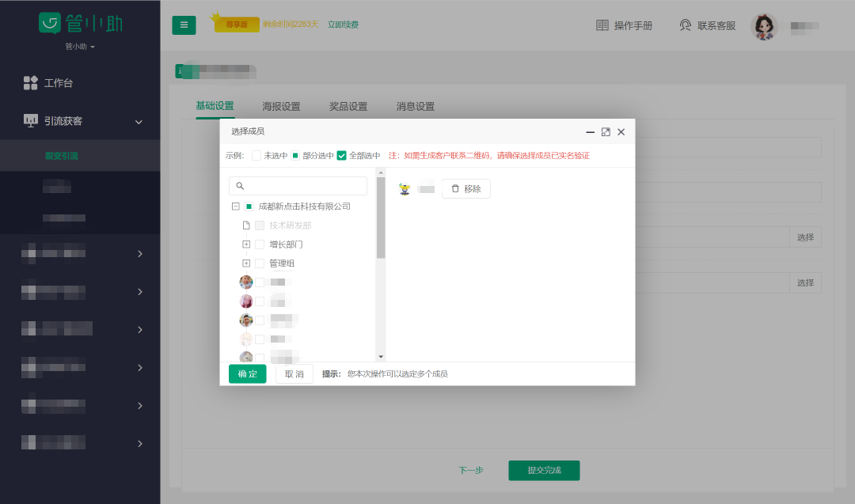Check the 增长部门 checkbox
This screenshot has width=855, height=504.
260,244
